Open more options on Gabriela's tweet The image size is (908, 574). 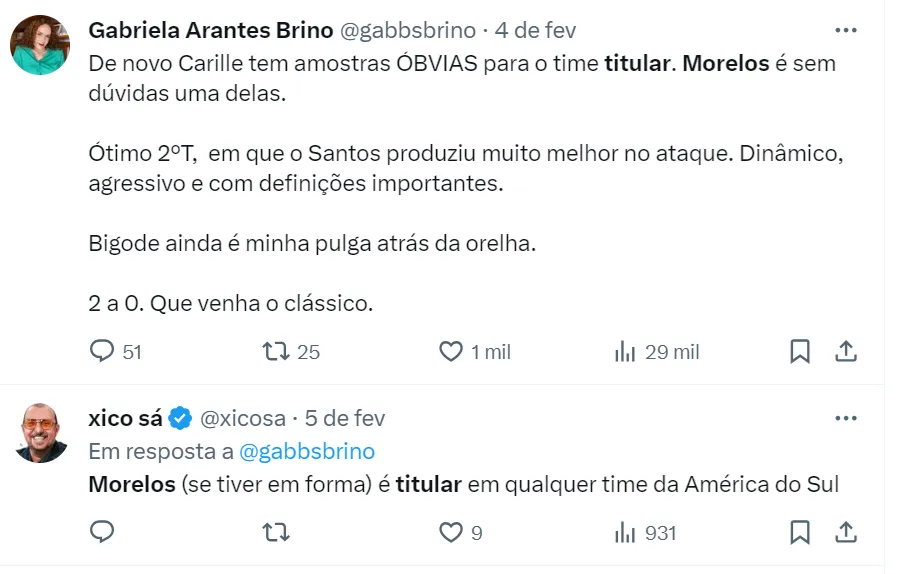pos(846,30)
